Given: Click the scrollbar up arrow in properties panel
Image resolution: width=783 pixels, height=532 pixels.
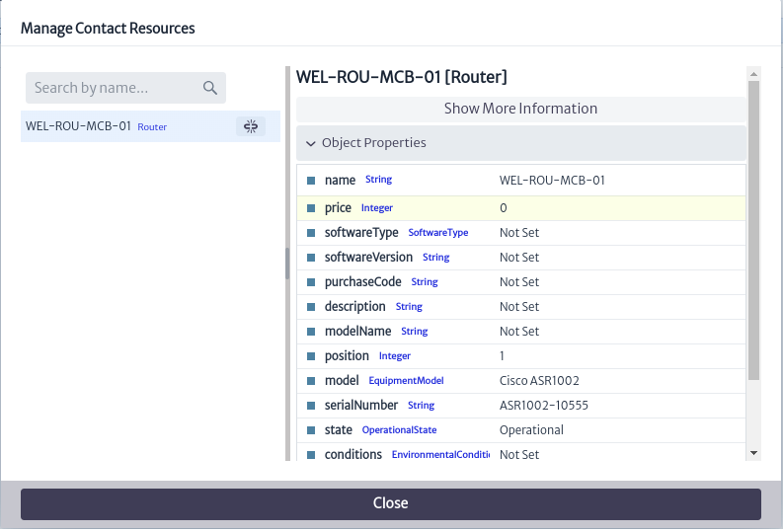Looking at the screenshot, I should point(754,74).
